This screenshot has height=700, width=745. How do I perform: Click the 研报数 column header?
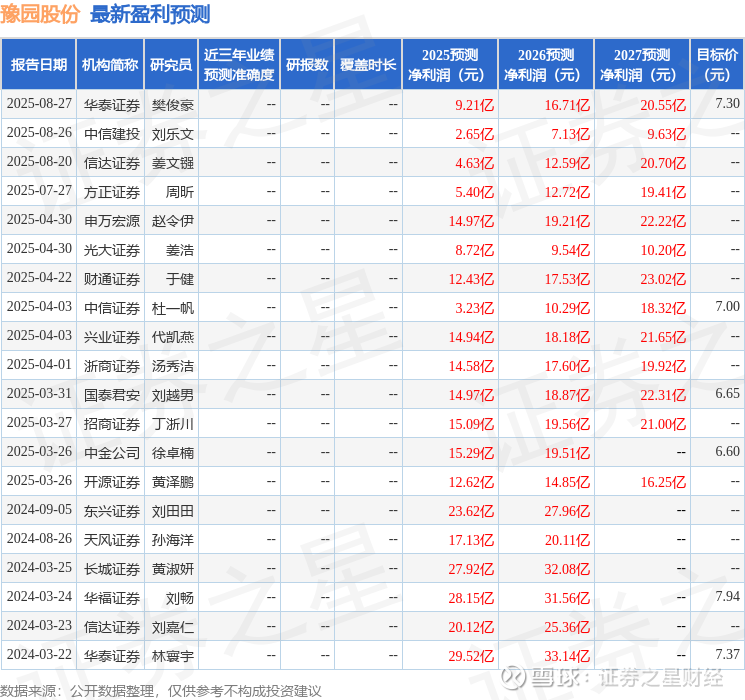[x=307, y=65]
